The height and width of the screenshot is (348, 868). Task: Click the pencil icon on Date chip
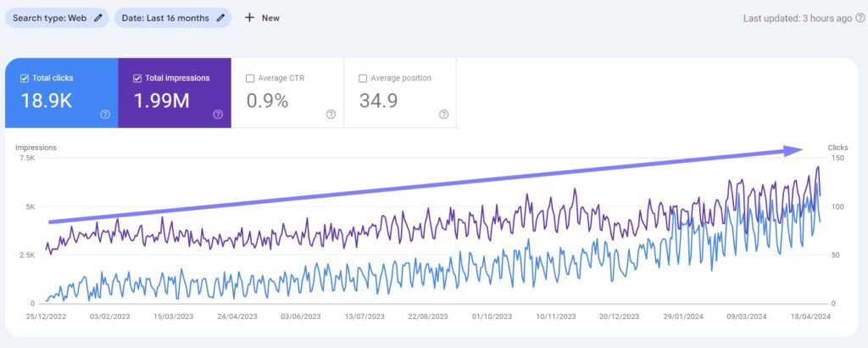pyautogui.click(x=221, y=18)
